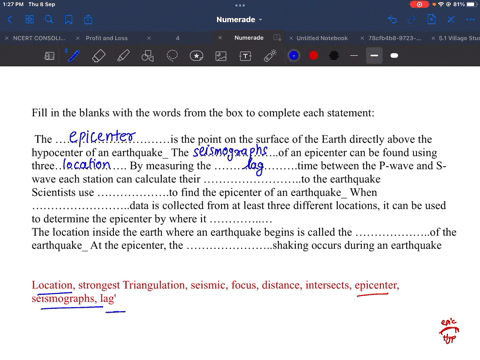
Task: Switch to the NCERT CONSOLI... tab
Action: pos(39,38)
